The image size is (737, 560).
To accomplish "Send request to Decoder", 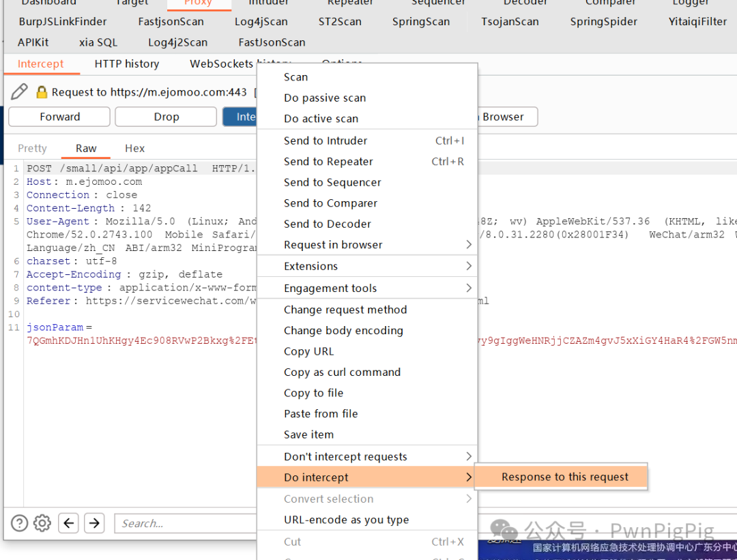I will coord(367,224).
